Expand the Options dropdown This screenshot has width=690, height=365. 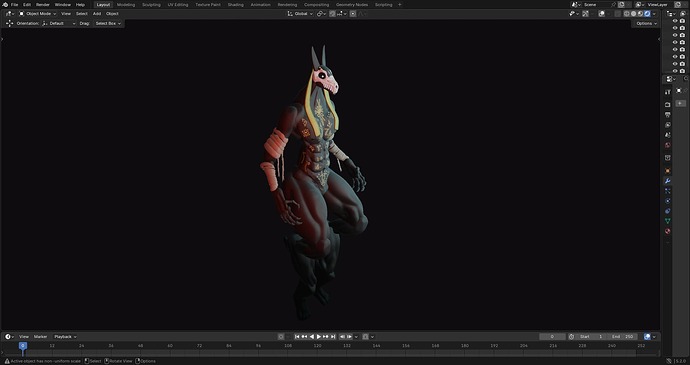coord(646,23)
